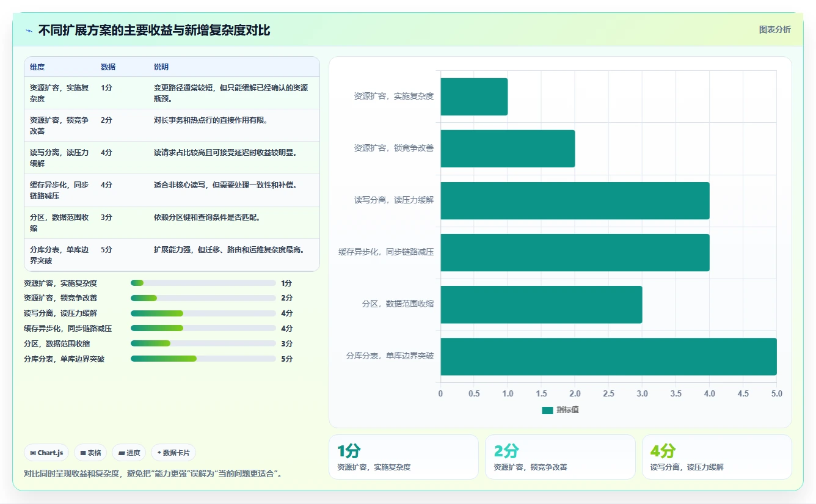Screen dimensions: 816x504
Task: Click the x-axis tick 5.0
Action: click(776, 394)
